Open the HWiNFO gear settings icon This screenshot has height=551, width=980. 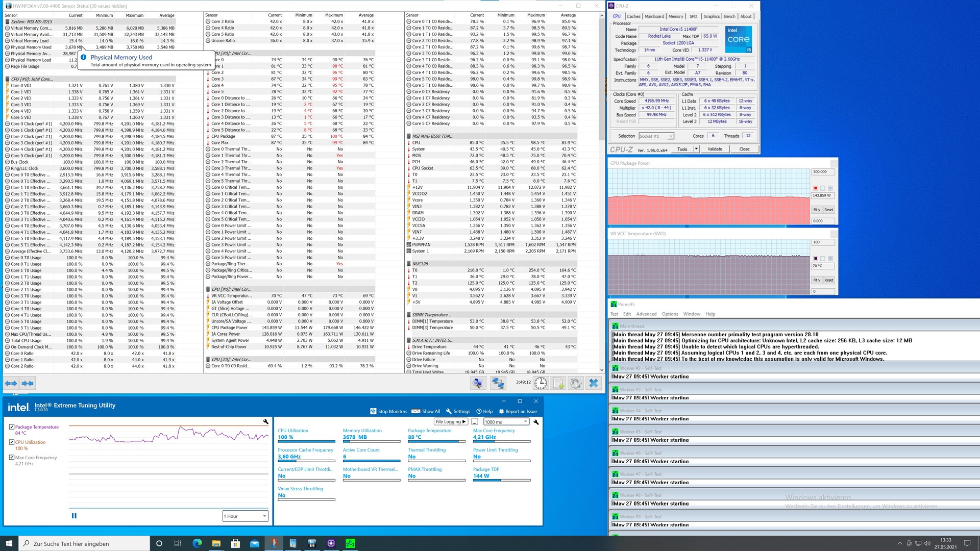click(576, 383)
